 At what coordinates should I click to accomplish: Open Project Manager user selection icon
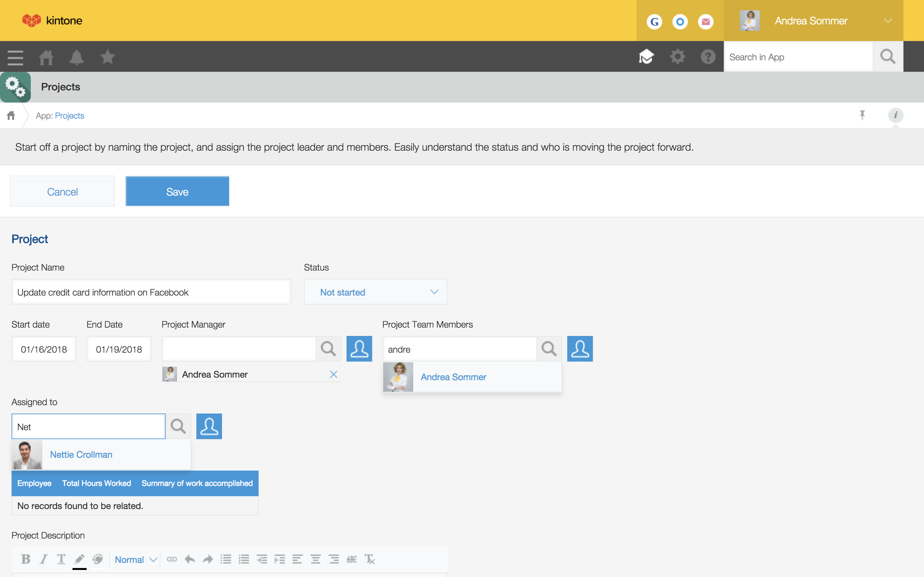359,348
